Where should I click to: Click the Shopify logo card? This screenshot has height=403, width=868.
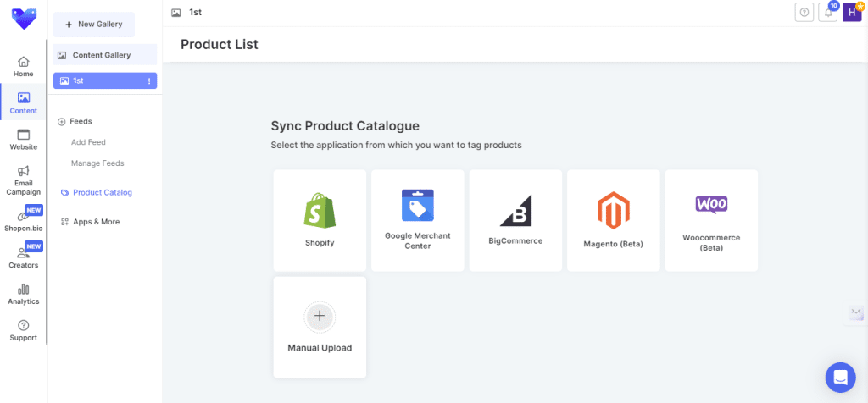(x=320, y=220)
